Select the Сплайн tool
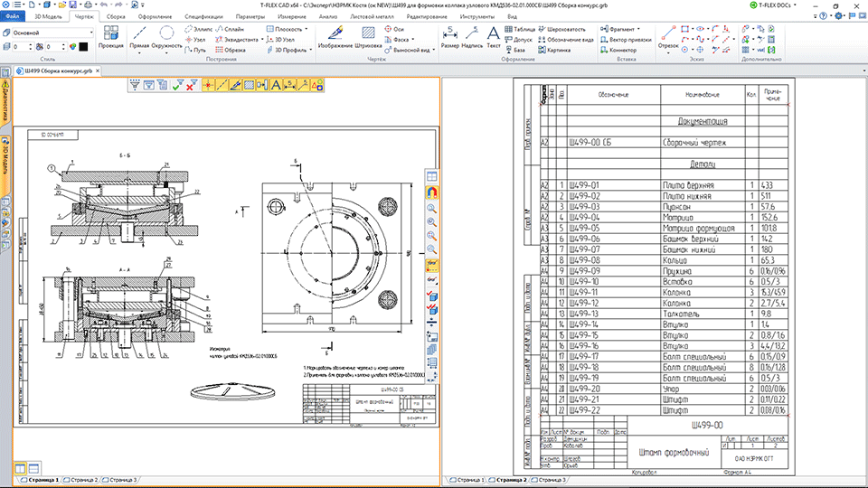 230,29
